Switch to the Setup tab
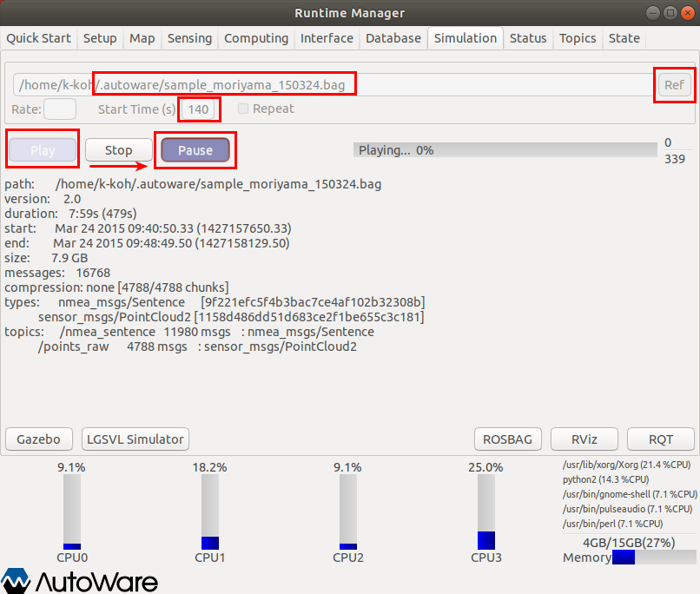 pos(100,38)
